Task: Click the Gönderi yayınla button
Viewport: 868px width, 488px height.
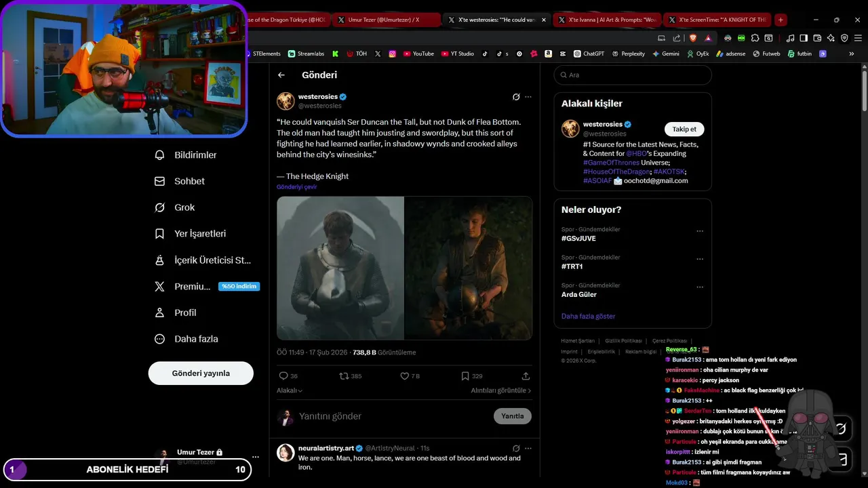Action: click(x=201, y=373)
